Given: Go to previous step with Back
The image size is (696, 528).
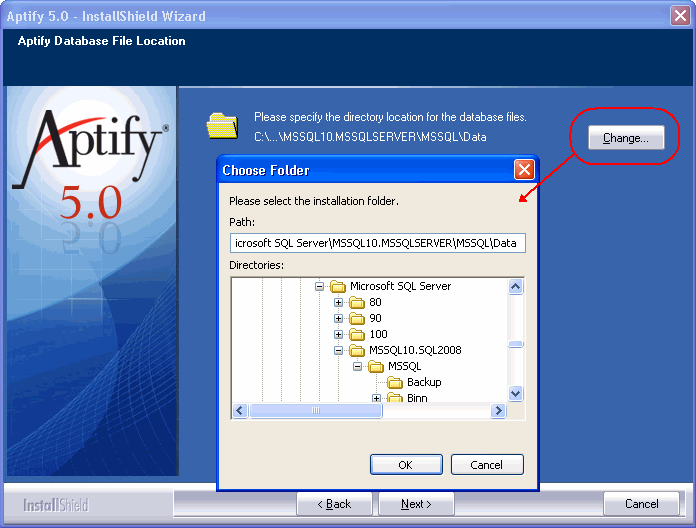Looking at the screenshot, I should point(334,504).
